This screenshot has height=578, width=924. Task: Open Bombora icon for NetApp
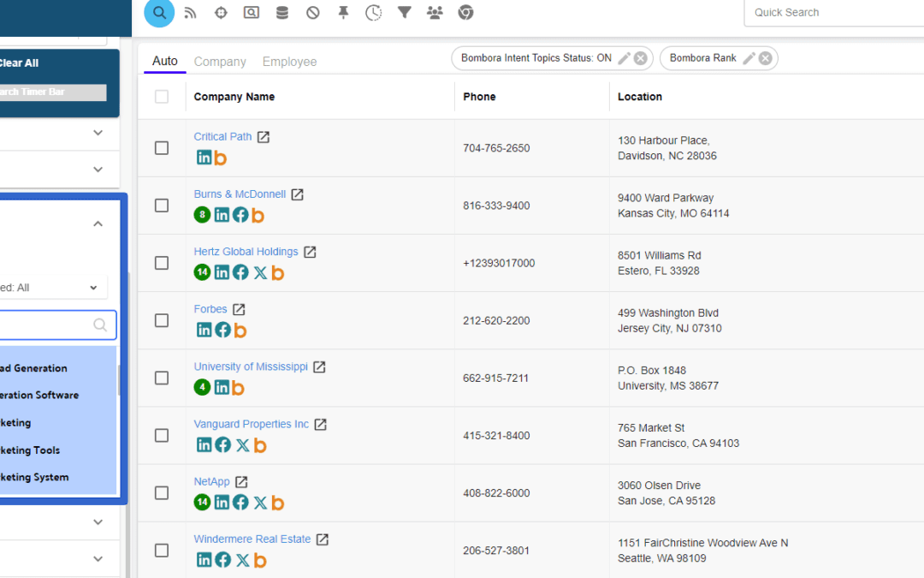[277, 503]
